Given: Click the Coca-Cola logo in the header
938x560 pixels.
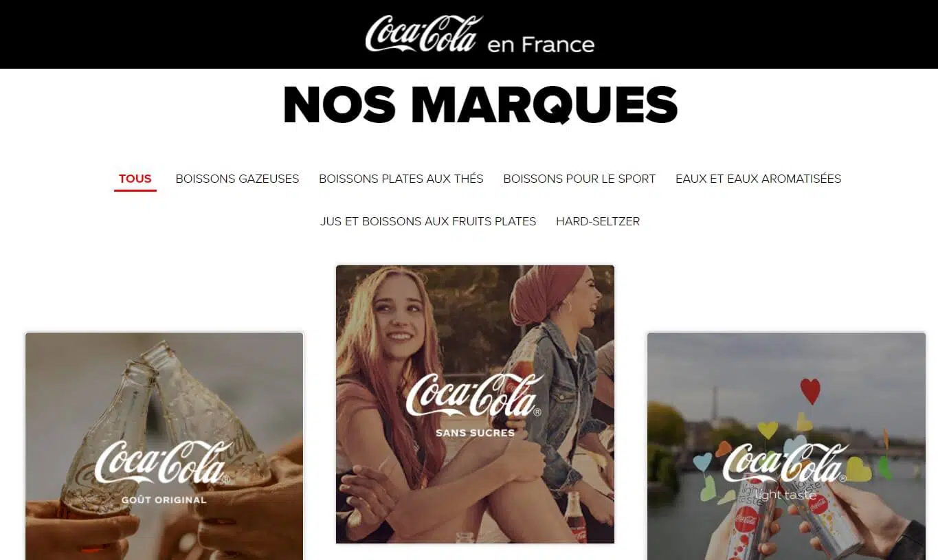Looking at the screenshot, I should pos(423,34).
